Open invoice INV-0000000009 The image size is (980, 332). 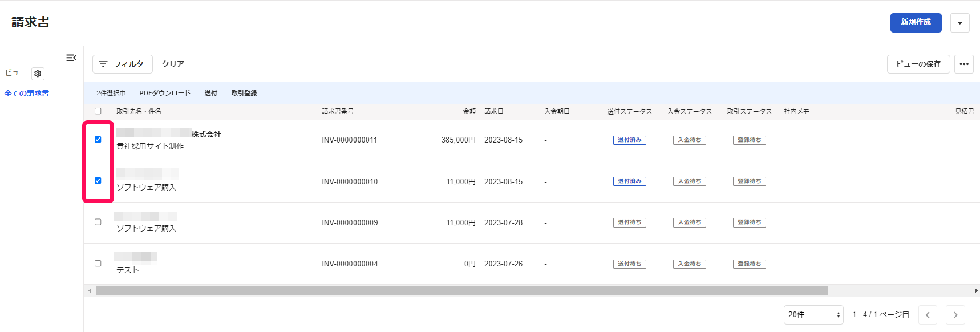pyautogui.click(x=350, y=222)
